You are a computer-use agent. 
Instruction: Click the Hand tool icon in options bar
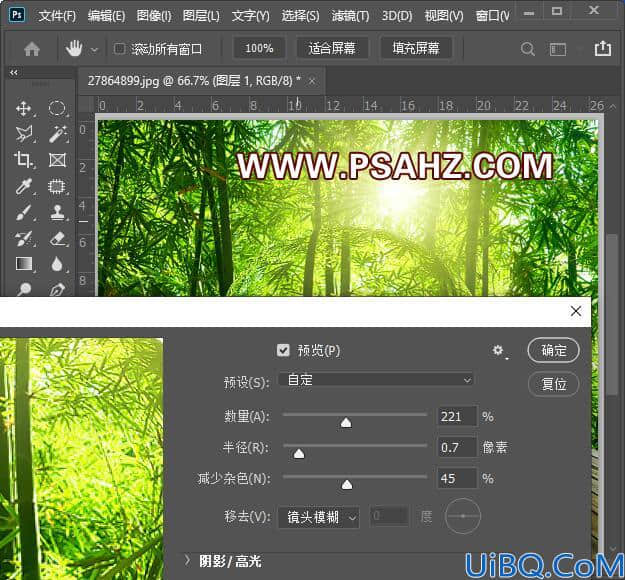click(x=74, y=49)
